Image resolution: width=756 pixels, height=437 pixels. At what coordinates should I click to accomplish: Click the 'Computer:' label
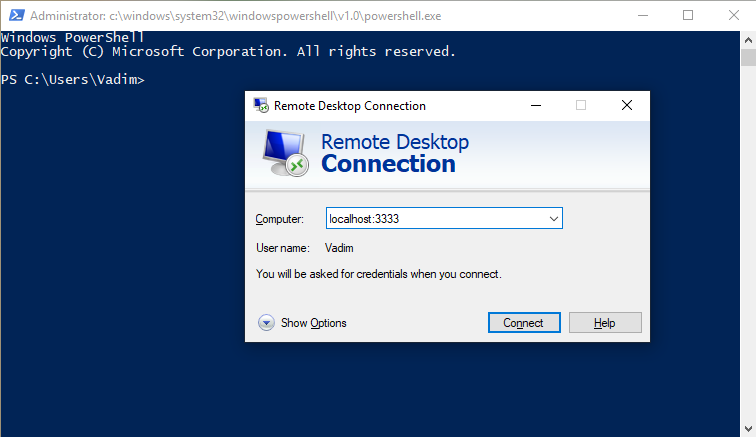(x=280, y=219)
